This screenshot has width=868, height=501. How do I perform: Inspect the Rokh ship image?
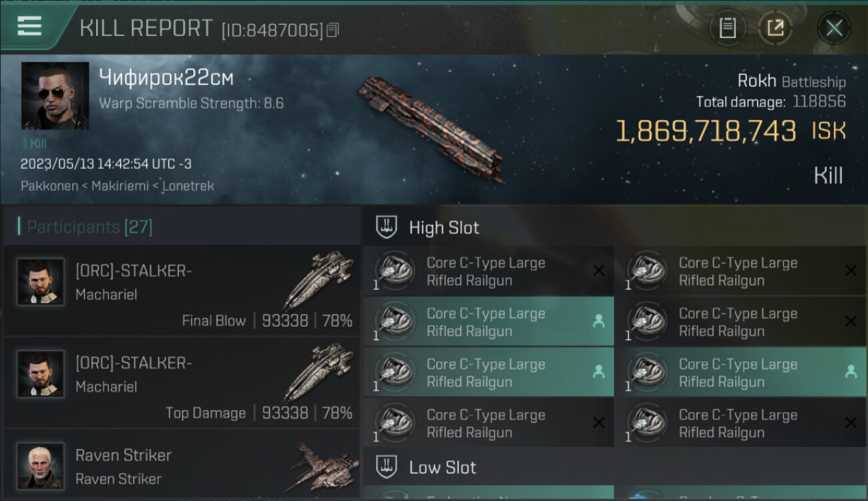431,127
